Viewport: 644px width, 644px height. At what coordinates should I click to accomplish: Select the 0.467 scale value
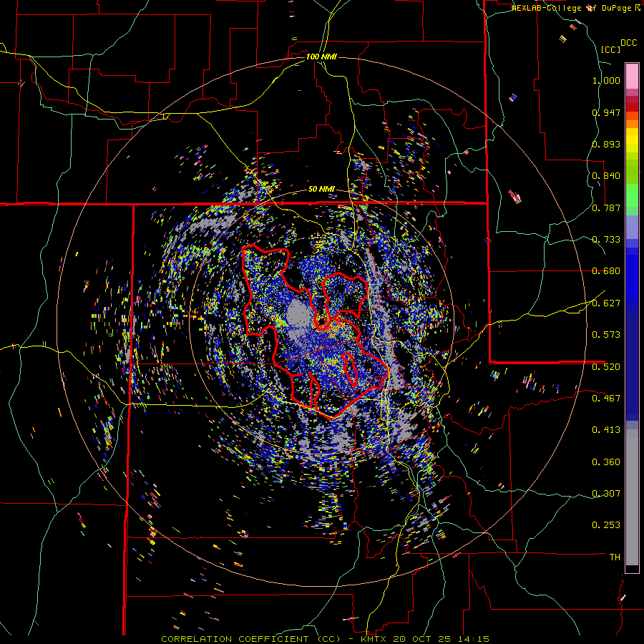click(x=606, y=399)
